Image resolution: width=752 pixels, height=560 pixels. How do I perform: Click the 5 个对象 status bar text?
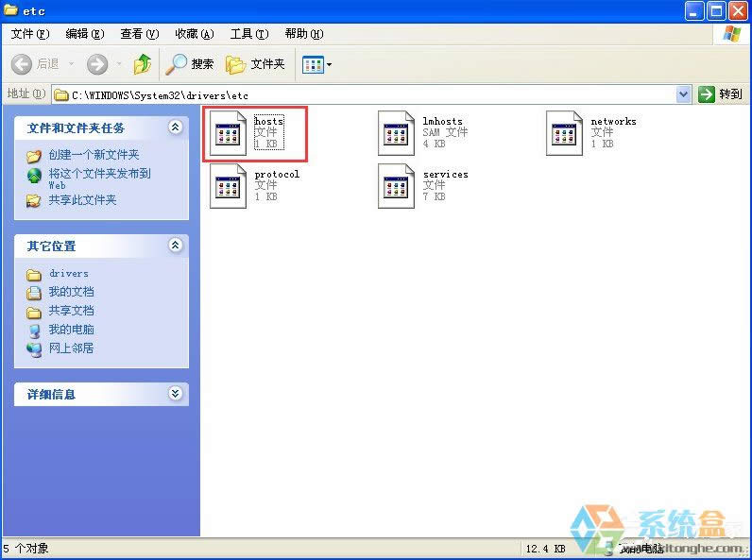[26, 549]
